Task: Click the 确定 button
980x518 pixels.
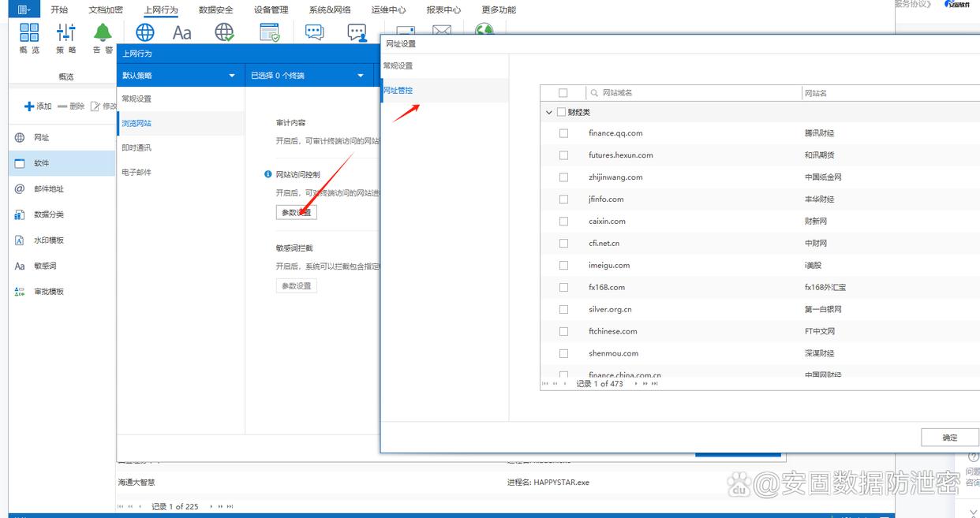Action: point(949,438)
